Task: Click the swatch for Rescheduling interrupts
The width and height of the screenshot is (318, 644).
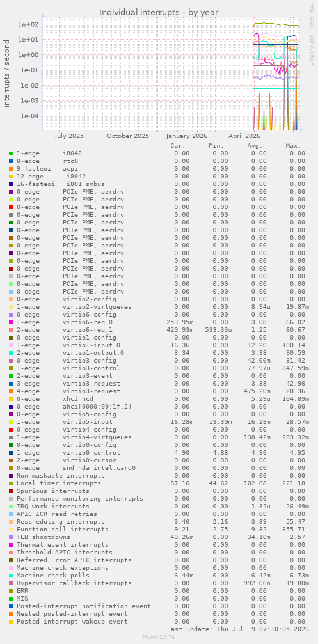Action: point(11,522)
